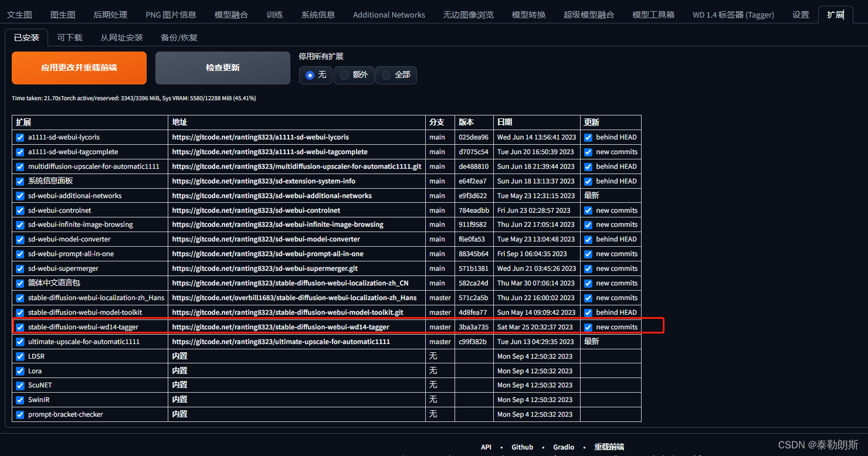868x456 pixels.
Task: Click the 重载前端 footer link
Action: pyautogui.click(x=609, y=447)
